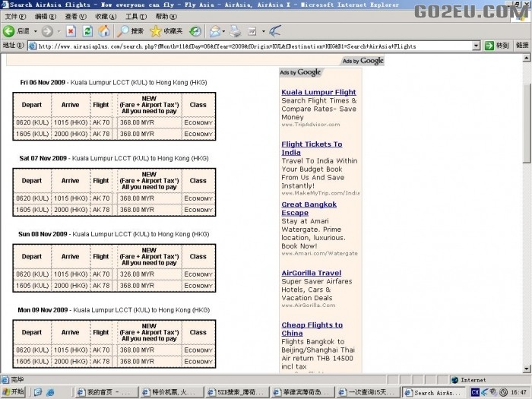Image resolution: width=532 pixels, height=399 pixels.
Task: Open the 文件(F) menu
Action: [15, 16]
